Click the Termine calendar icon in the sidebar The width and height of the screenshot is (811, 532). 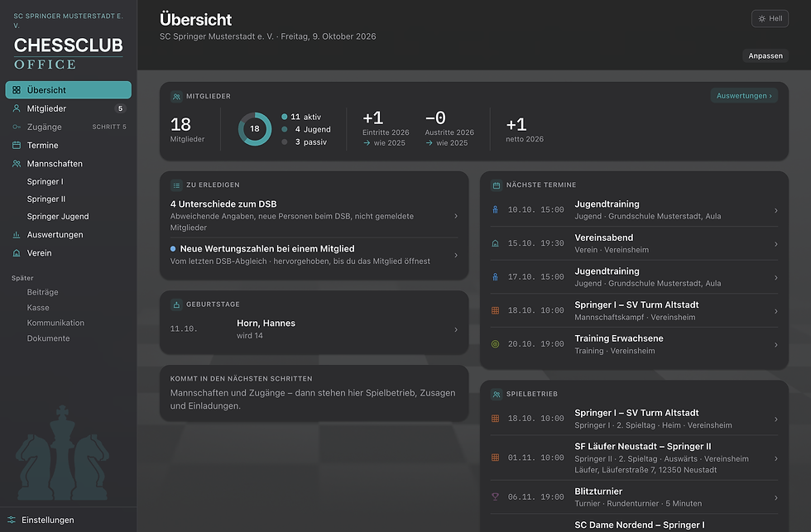click(17, 146)
